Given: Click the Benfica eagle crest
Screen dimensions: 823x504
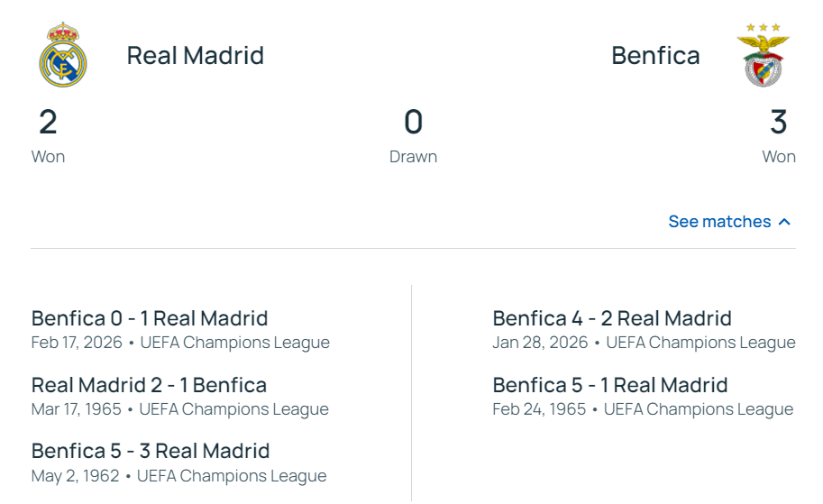Looking at the screenshot, I should (x=763, y=56).
